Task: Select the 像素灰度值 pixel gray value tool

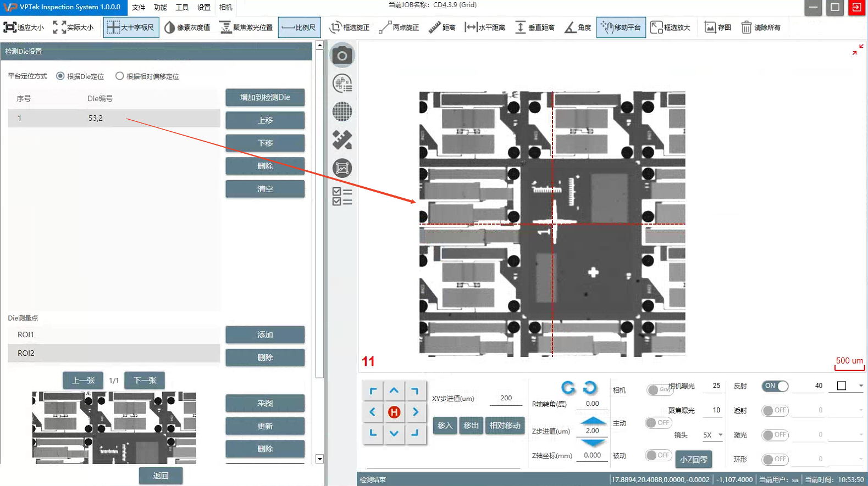Action: 187,27
